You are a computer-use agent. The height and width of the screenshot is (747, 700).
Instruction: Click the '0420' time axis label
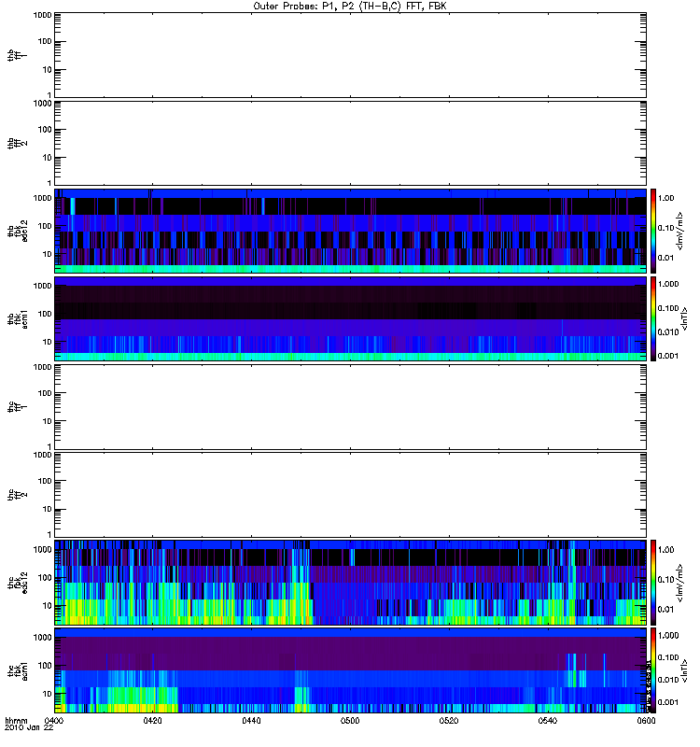point(152,721)
